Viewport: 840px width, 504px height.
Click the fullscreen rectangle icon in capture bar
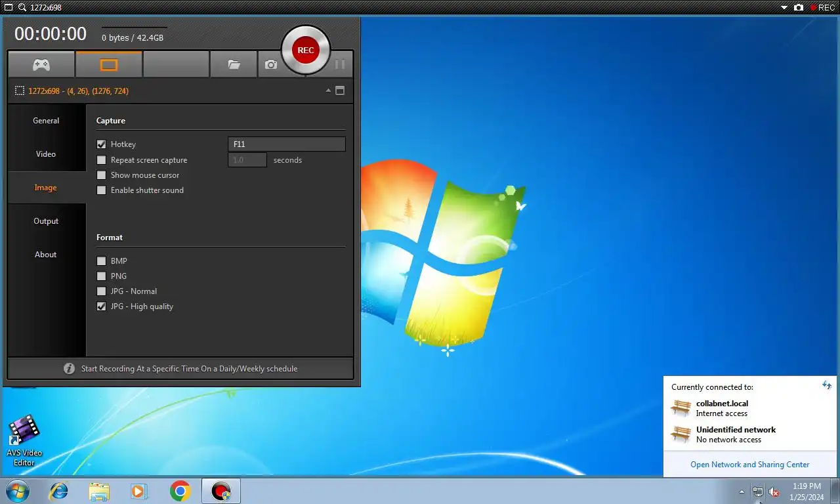(x=9, y=7)
